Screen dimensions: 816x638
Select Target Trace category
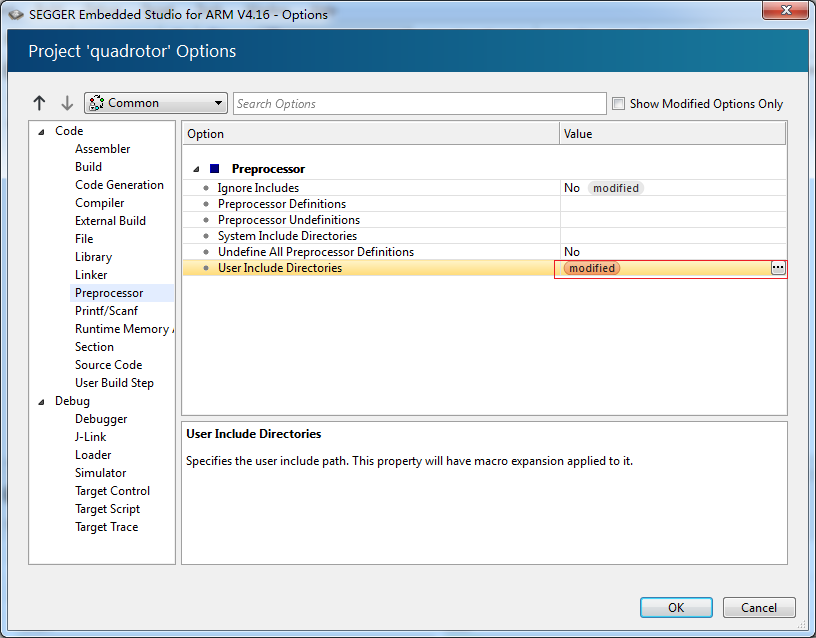(x=107, y=527)
